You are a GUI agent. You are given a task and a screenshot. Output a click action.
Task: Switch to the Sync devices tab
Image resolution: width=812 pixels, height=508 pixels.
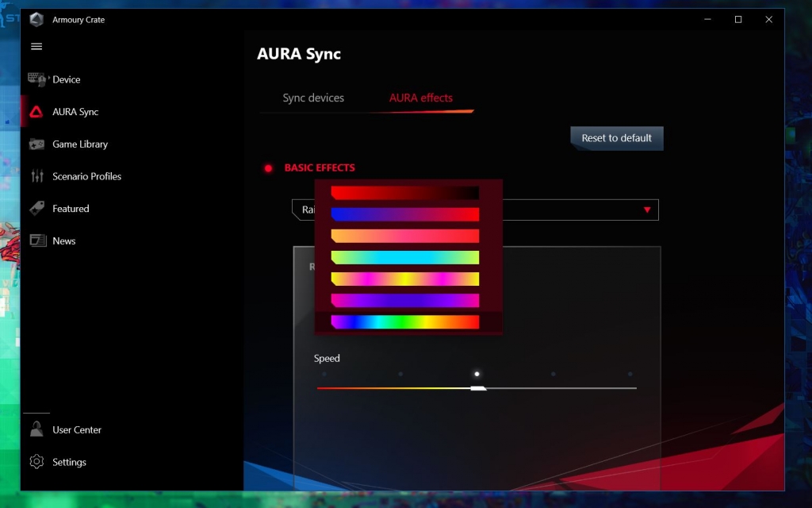(313, 98)
